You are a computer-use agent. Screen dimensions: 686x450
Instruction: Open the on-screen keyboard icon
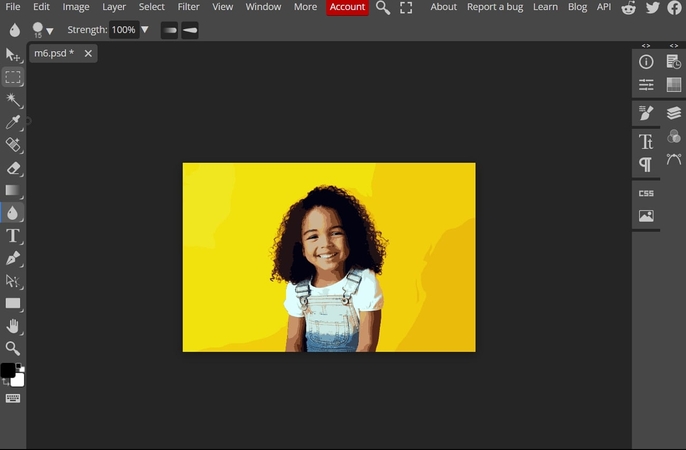tap(13, 398)
